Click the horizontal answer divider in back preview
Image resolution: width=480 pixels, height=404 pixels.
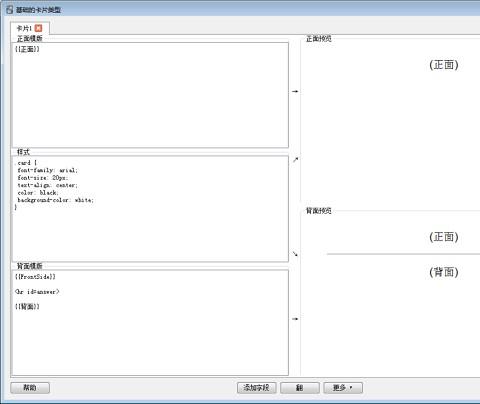pos(403,254)
